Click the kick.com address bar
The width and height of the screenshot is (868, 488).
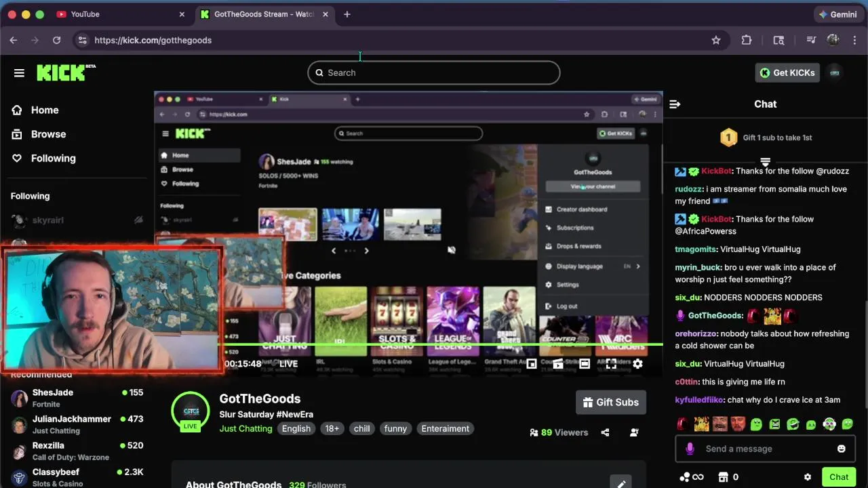[x=400, y=40]
